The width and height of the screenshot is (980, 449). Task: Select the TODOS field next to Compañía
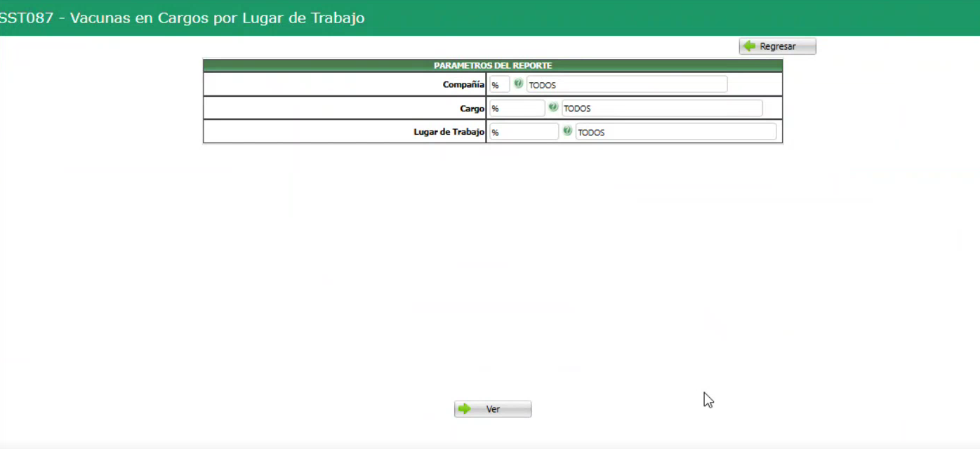click(x=627, y=84)
